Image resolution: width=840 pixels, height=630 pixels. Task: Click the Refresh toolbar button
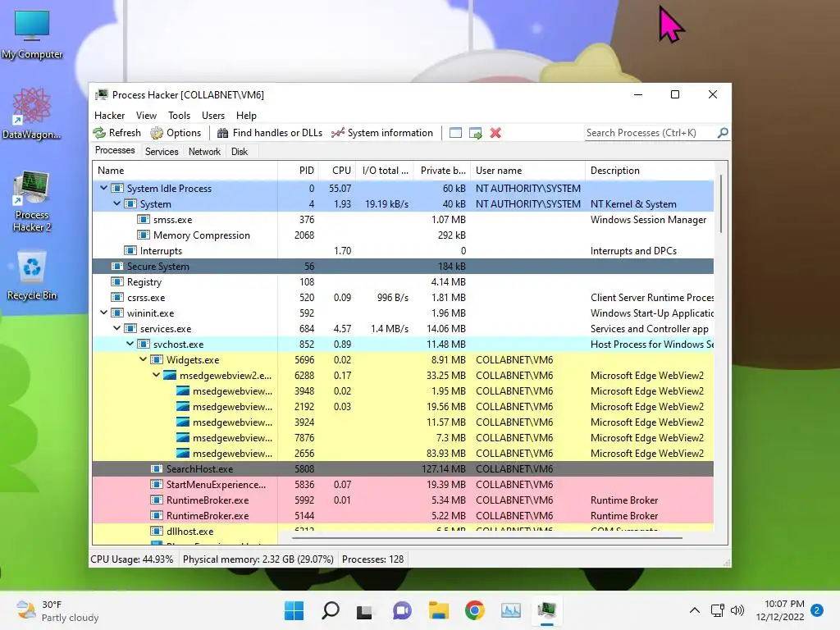pyautogui.click(x=117, y=133)
